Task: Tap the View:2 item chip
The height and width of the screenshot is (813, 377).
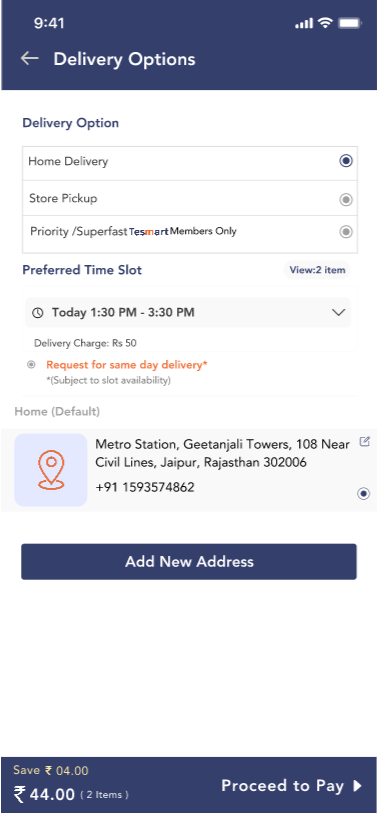Action: [317, 270]
